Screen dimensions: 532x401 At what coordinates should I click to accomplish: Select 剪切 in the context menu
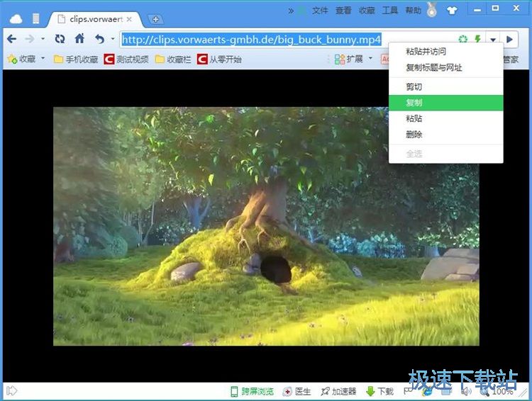446,86
